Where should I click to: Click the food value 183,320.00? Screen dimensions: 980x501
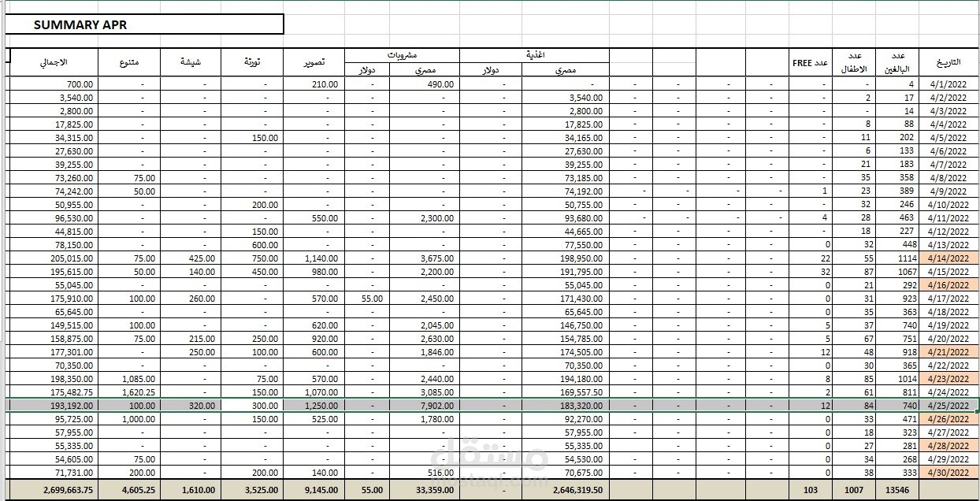click(566, 405)
